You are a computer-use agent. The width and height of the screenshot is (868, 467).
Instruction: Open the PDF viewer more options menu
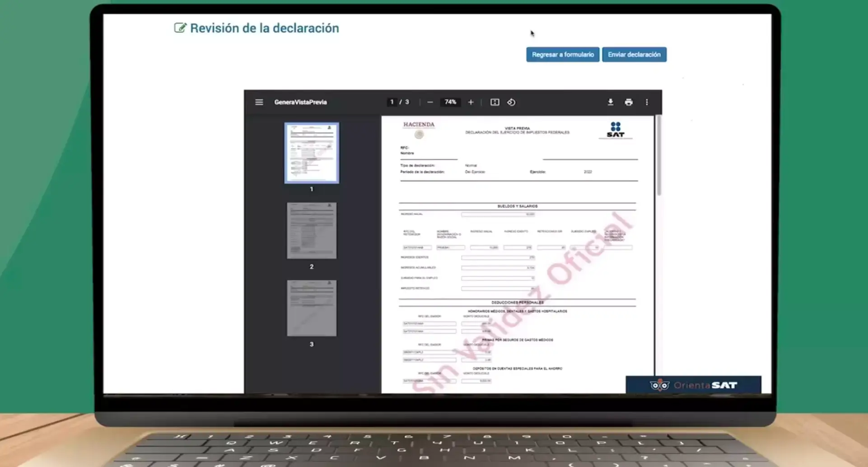(647, 102)
